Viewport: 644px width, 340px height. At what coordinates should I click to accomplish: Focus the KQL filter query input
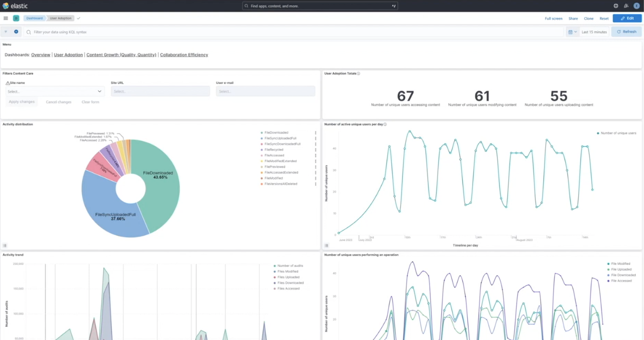[x=293, y=32]
